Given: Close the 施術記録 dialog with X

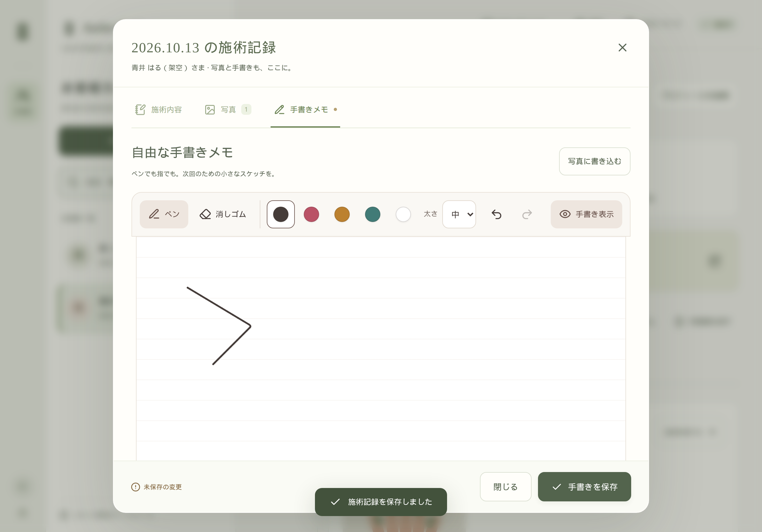Looking at the screenshot, I should pyautogui.click(x=622, y=48).
